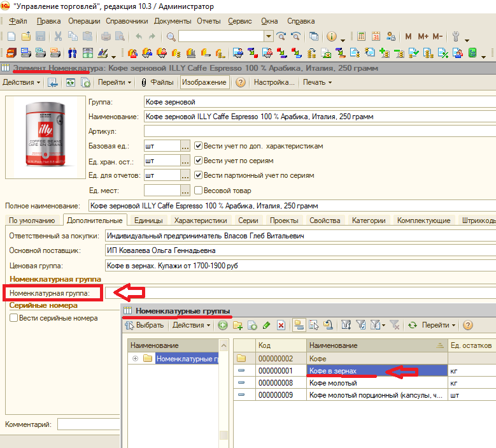The height and width of the screenshot is (448, 496).
Task: Click green plus Add icon in groups window
Action: click(x=223, y=325)
